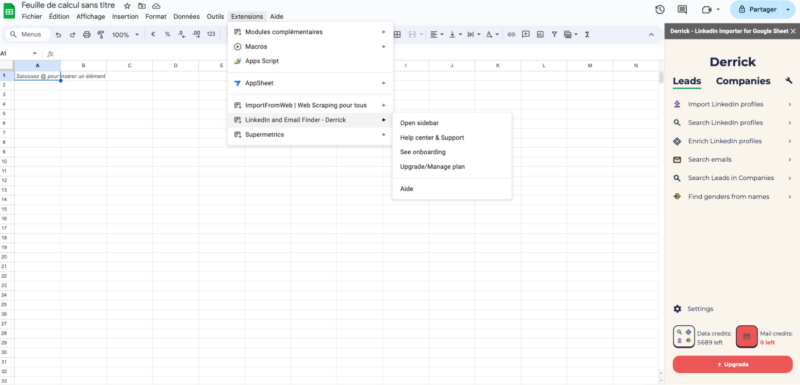Open comments panel icon near Partager

coord(682,10)
